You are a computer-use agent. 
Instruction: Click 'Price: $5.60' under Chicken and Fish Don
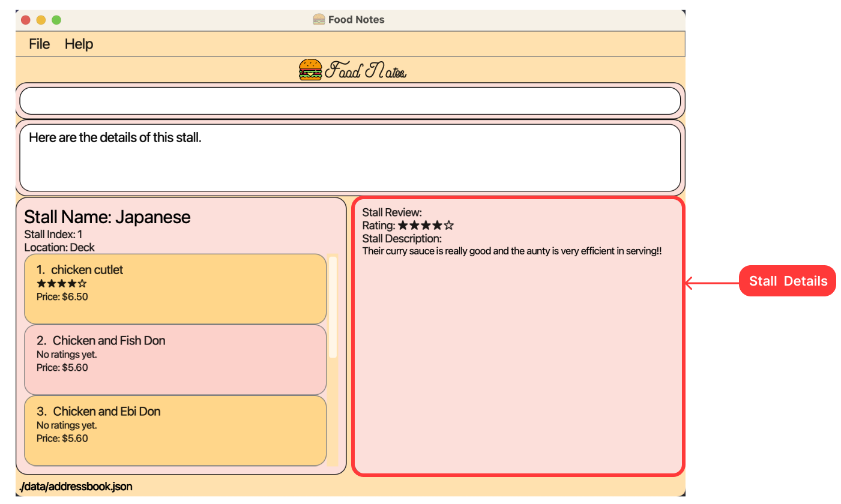point(62,367)
